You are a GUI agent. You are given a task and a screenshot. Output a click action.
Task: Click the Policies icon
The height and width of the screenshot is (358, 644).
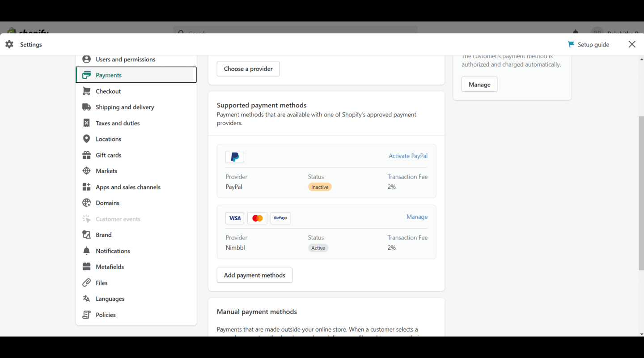tap(87, 315)
